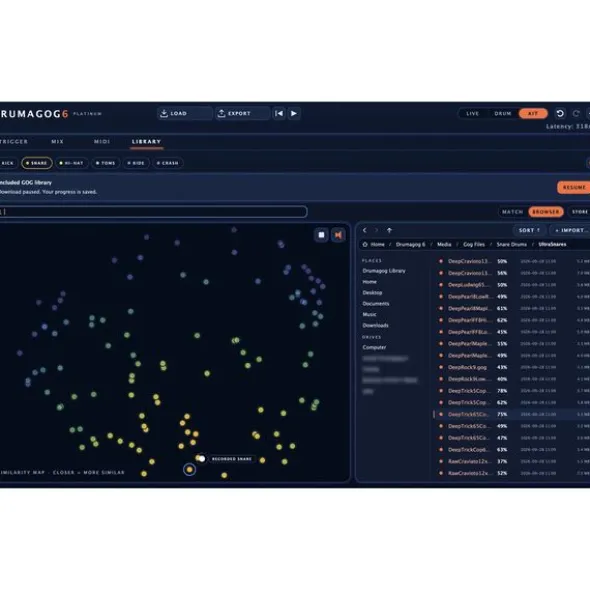Go up one folder with the up arrow
Image resolution: width=590 pixels, height=591 pixels.
(x=389, y=230)
